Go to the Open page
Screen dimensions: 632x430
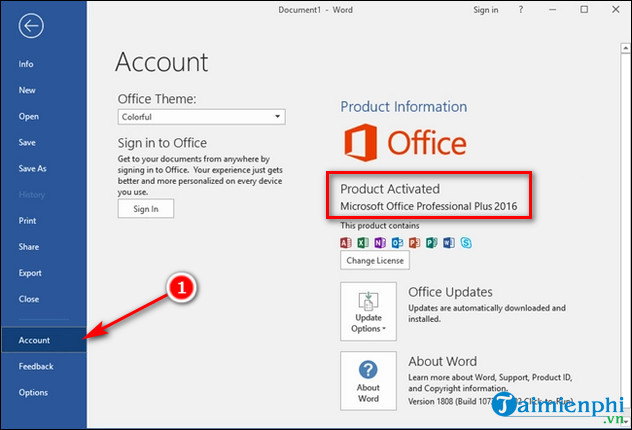29,116
